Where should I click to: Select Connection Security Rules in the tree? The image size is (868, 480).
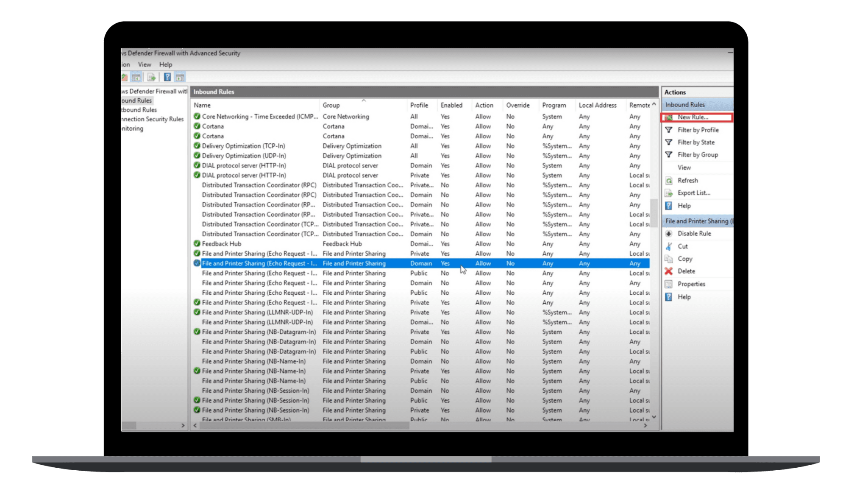tap(153, 120)
